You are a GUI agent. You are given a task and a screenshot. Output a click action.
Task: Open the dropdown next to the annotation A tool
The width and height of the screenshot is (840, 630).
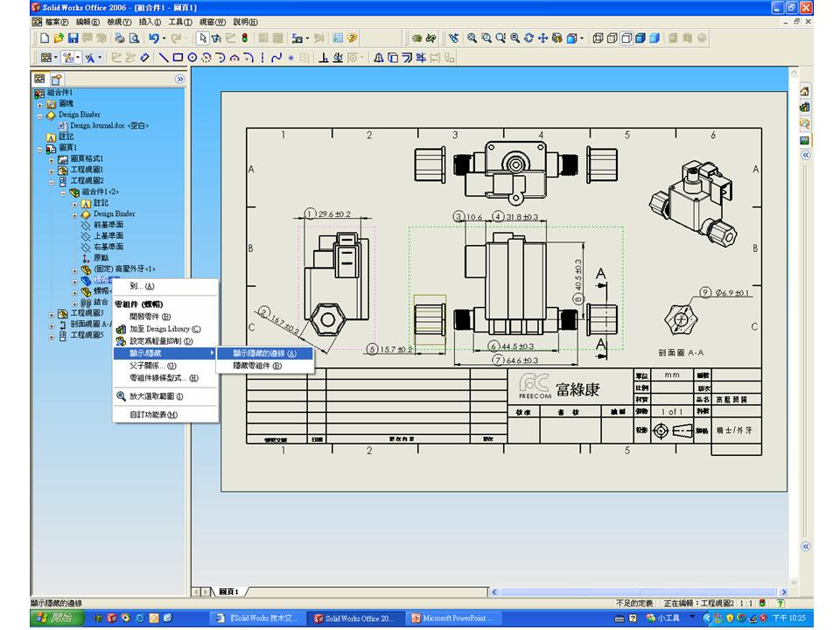(x=100, y=58)
